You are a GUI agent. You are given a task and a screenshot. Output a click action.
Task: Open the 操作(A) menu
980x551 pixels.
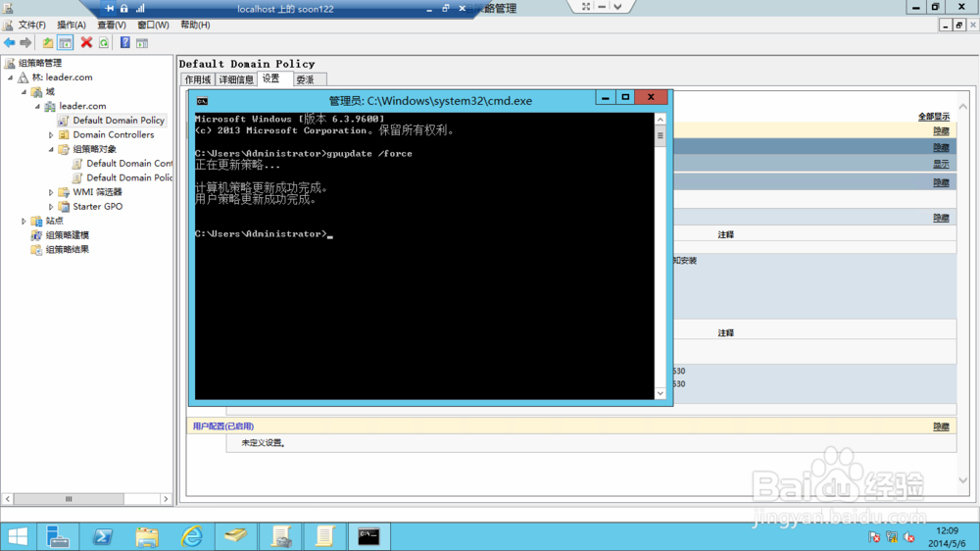(x=72, y=25)
